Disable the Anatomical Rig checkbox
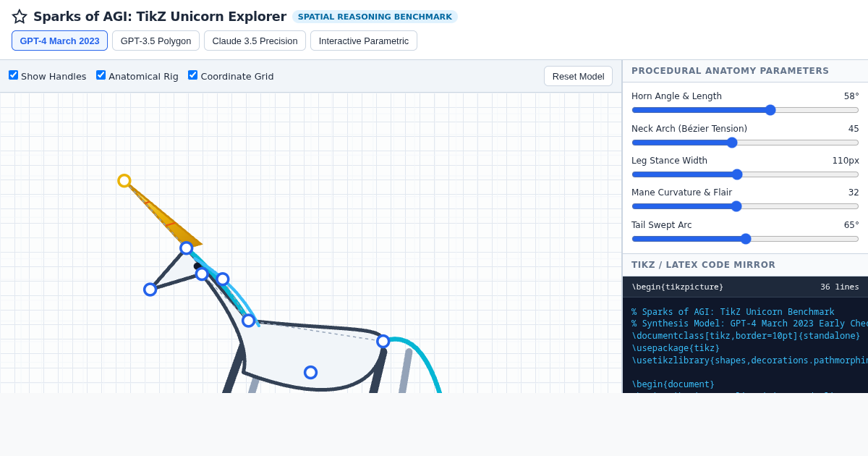 point(101,75)
